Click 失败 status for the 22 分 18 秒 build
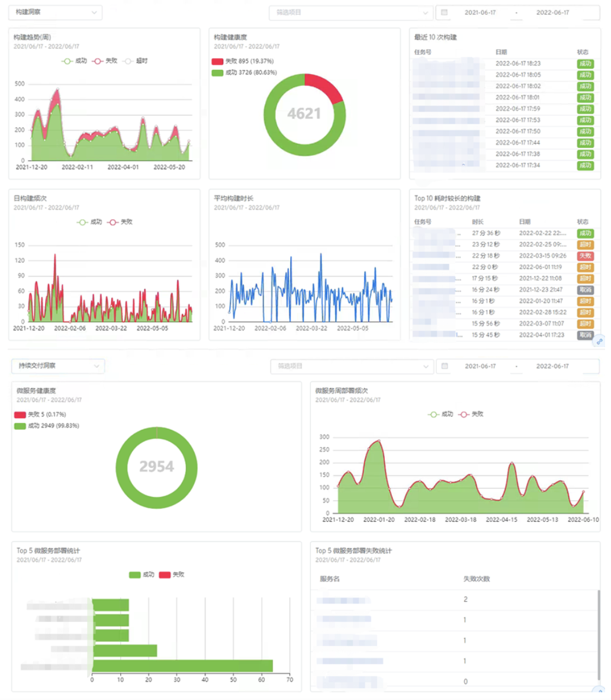Image resolution: width=611 pixels, height=700 pixels. [x=585, y=256]
